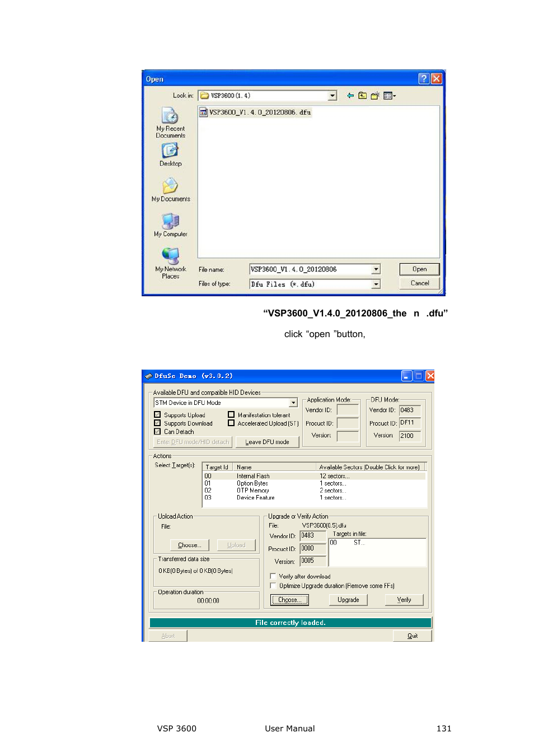The height and width of the screenshot is (756, 534).
Task: Expand the STM Device in DFU Mode dropdown
Action: pyautogui.click(x=293, y=403)
